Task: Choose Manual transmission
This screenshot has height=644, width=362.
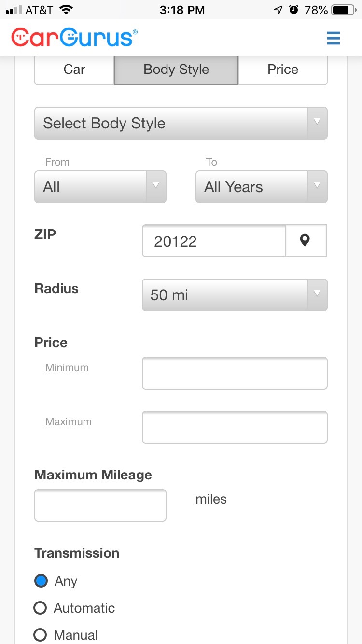Action: (x=40, y=635)
